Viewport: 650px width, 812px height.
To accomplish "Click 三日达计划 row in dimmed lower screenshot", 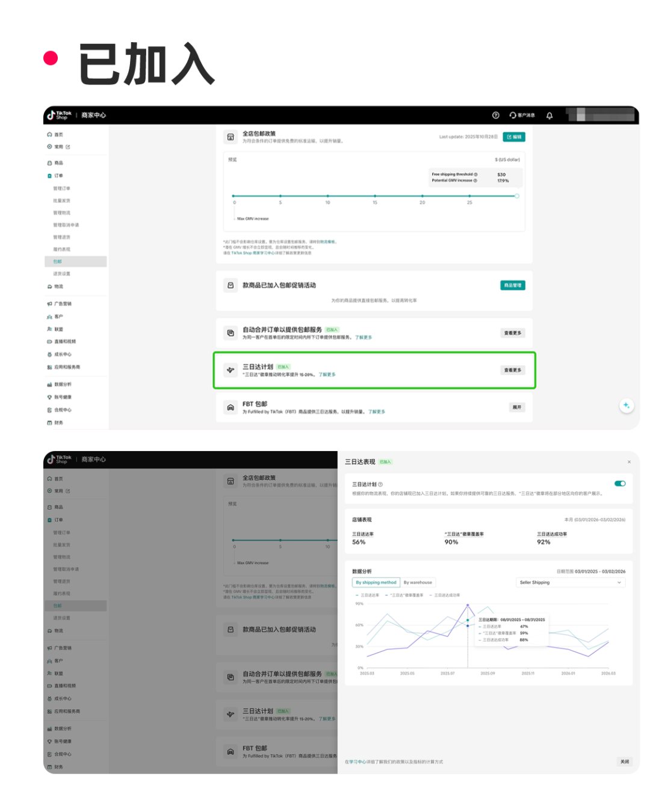I will 277,714.
